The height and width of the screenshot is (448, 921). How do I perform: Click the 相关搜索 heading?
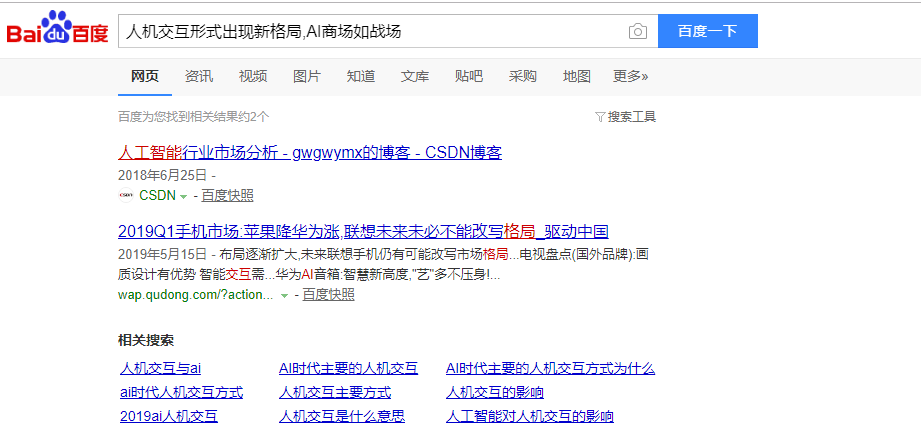146,340
